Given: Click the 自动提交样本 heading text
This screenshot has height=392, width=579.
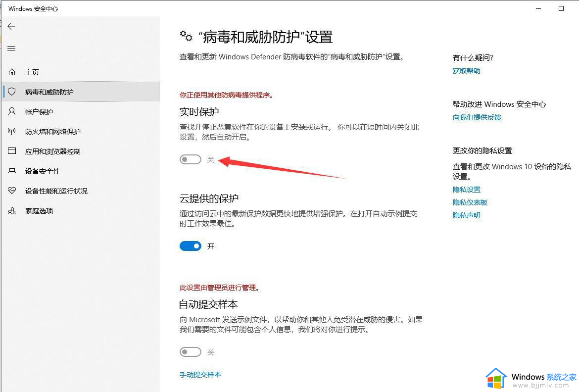Looking at the screenshot, I should pyautogui.click(x=208, y=304).
